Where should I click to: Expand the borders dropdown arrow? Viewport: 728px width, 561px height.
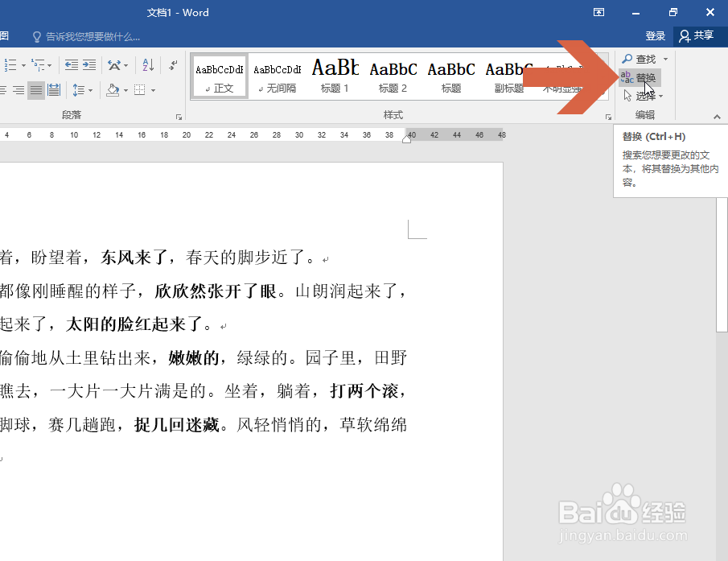pyautogui.click(x=153, y=91)
